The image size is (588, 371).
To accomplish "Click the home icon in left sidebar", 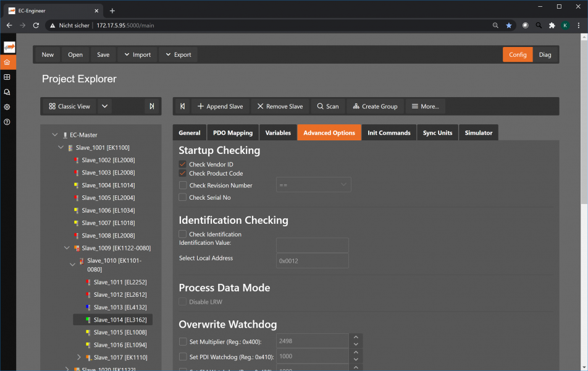I will tap(7, 62).
